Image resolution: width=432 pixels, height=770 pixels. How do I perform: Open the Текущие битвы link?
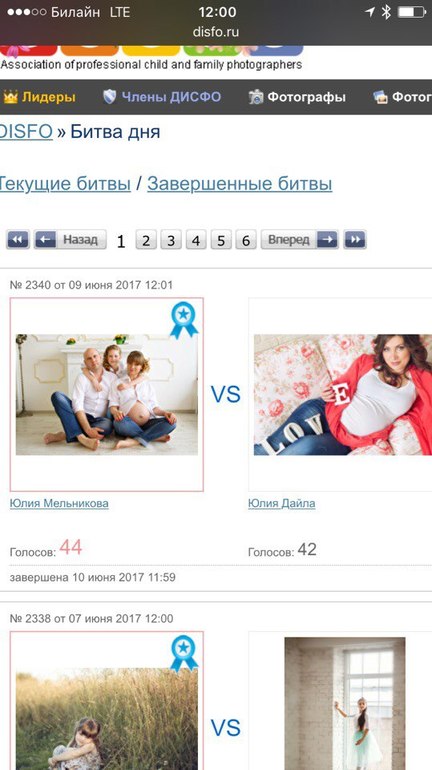(x=65, y=184)
